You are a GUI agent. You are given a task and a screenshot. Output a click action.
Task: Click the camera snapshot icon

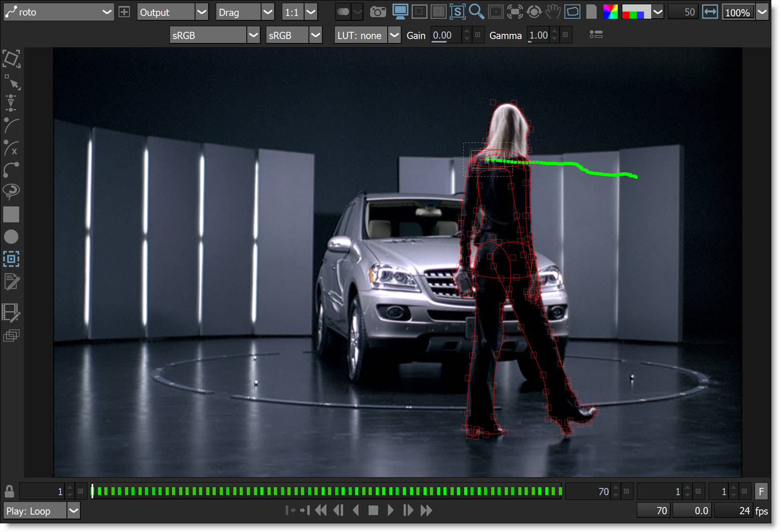[377, 12]
